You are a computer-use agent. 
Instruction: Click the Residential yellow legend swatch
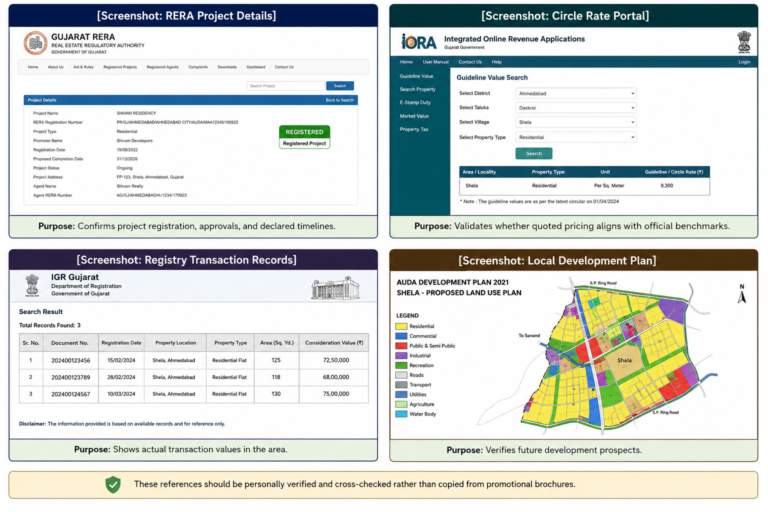401,326
